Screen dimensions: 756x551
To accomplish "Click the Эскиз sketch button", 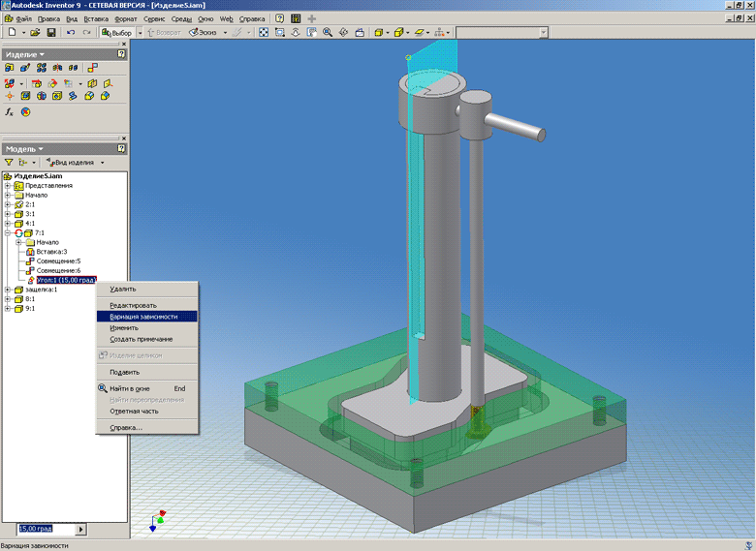I will click(203, 32).
